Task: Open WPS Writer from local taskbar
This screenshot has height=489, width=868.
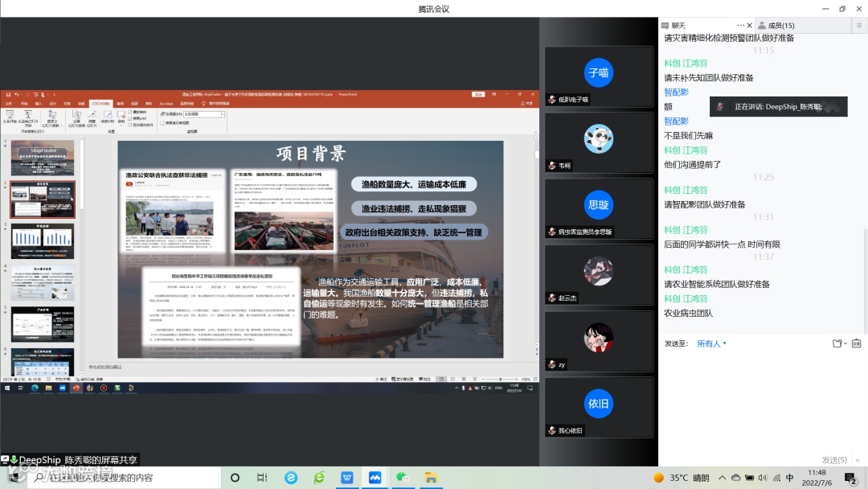Action: pos(347,478)
